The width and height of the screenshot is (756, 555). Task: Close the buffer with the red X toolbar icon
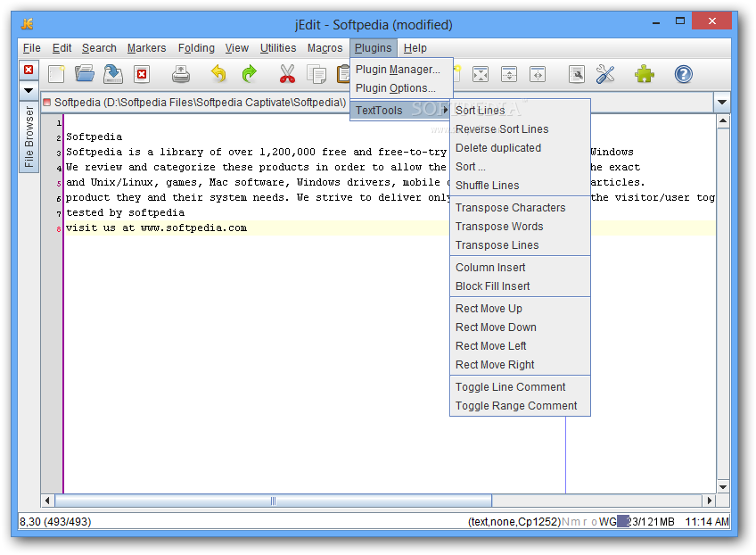142,74
